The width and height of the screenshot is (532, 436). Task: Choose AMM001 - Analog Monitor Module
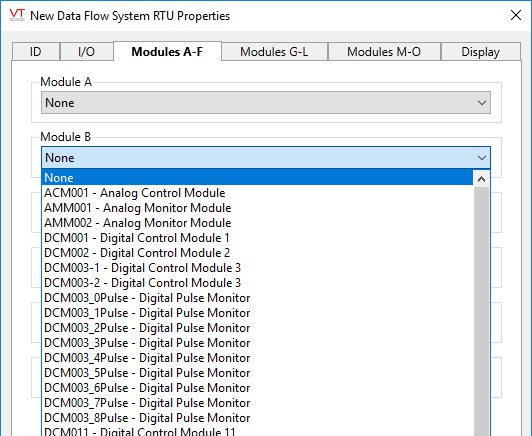pos(257,208)
